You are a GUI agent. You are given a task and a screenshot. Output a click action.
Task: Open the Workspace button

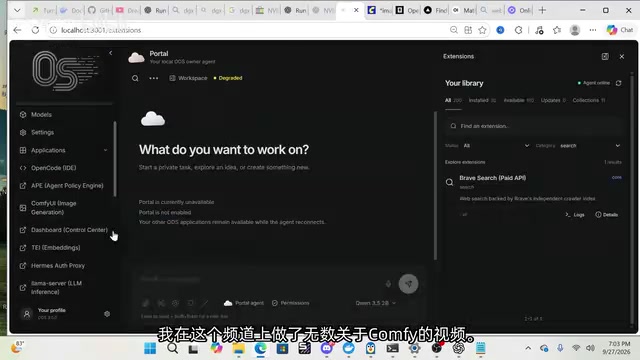(x=188, y=78)
